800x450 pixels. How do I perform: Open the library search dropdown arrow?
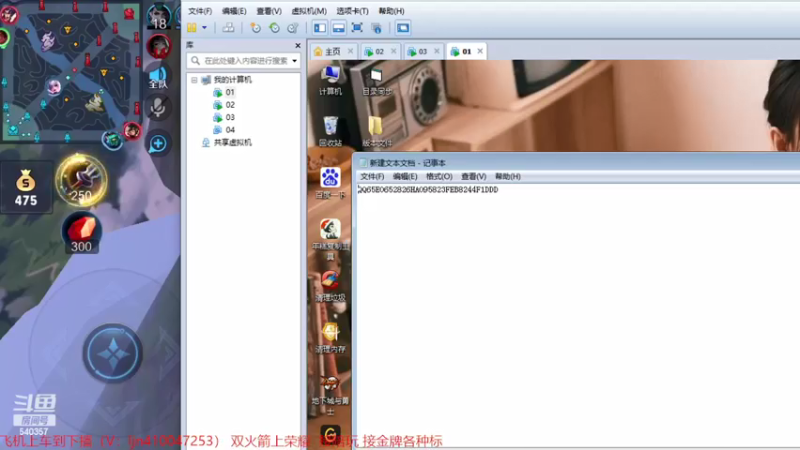click(x=294, y=61)
